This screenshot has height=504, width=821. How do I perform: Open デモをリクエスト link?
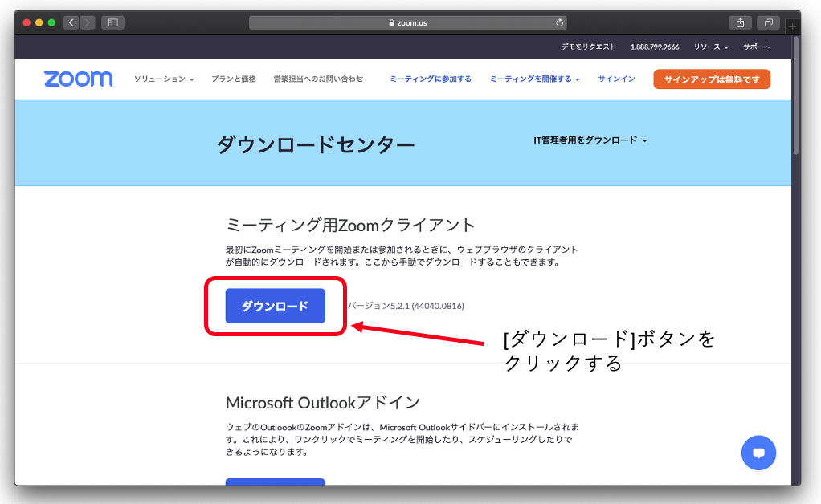point(589,47)
